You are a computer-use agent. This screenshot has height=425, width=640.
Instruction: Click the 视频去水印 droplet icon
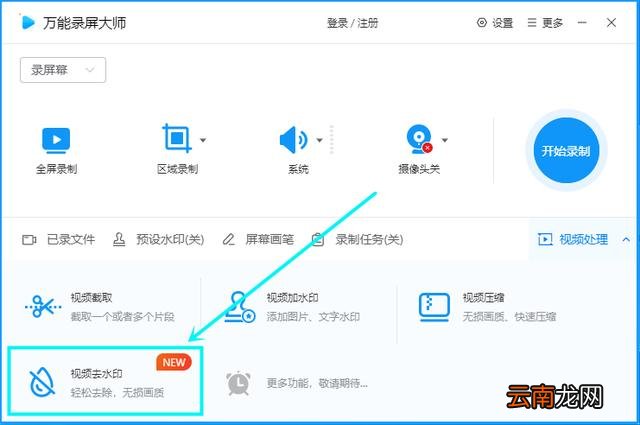[x=42, y=382]
